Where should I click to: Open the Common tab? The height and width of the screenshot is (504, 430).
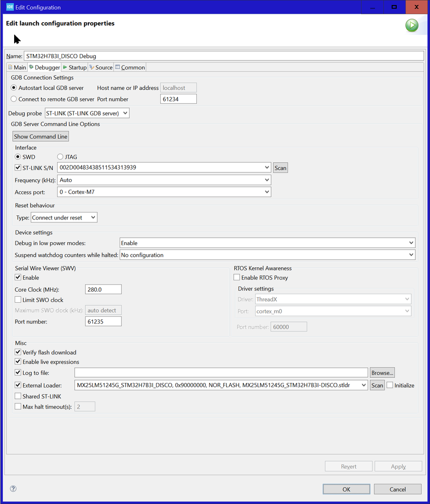click(130, 67)
